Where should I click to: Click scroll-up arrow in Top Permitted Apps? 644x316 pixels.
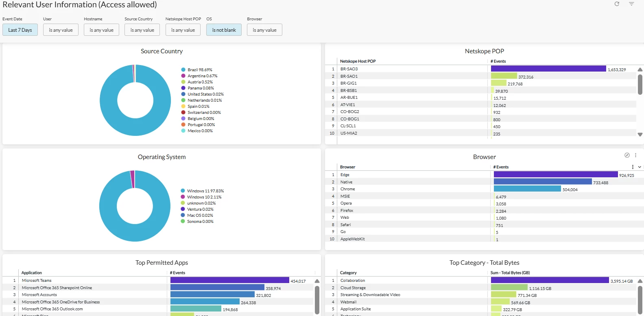[317, 281]
